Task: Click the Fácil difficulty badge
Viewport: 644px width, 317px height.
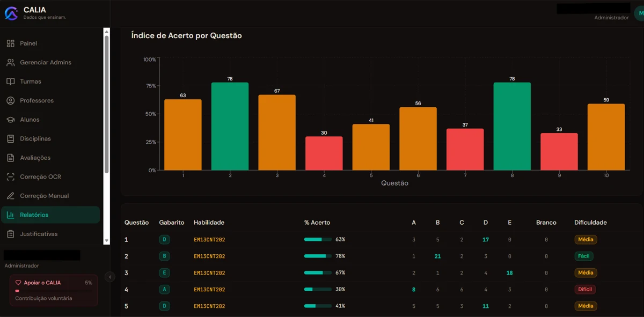Action: (584, 256)
